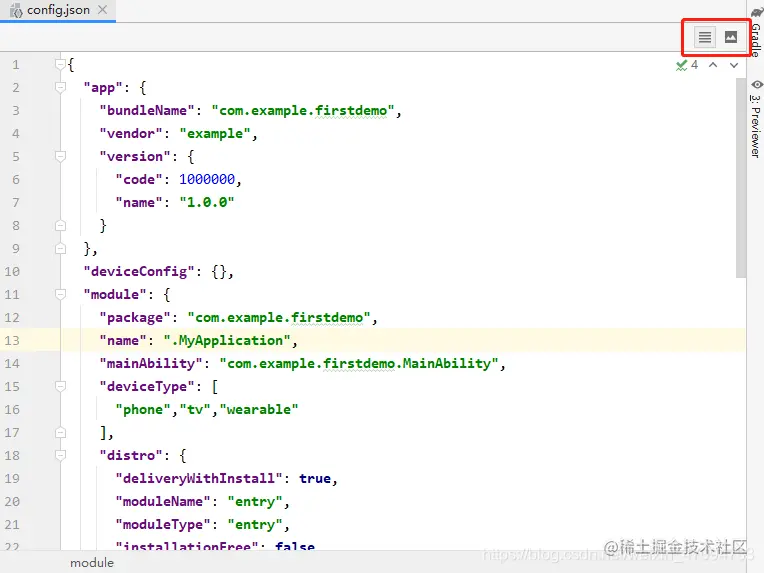This screenshot has width=764, height=573.
Task: Click the eye icon above Previewer
Action: click(756, 84)
